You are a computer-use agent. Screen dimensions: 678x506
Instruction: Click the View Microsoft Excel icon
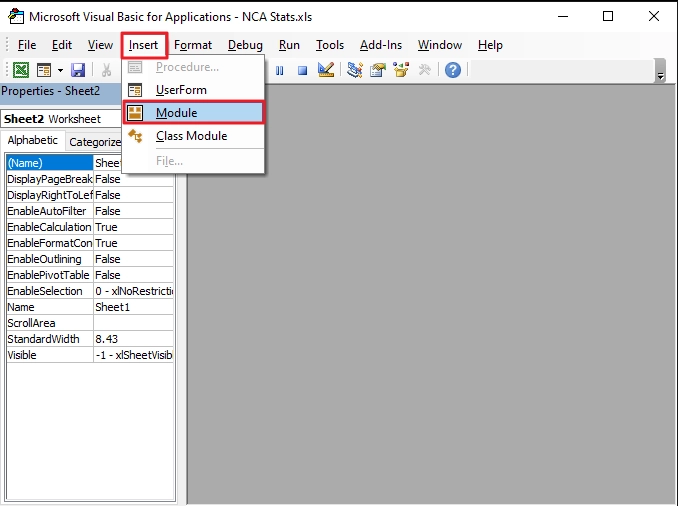pos(21,70)
